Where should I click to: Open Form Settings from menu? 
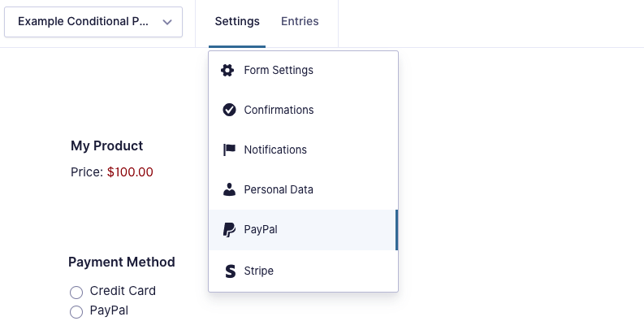click(303, 70)
